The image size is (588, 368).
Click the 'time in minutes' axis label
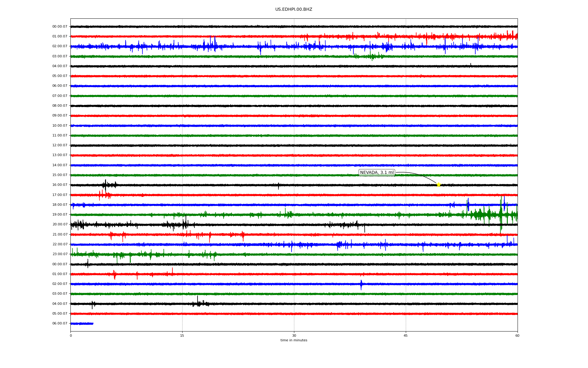pos(293,340)
